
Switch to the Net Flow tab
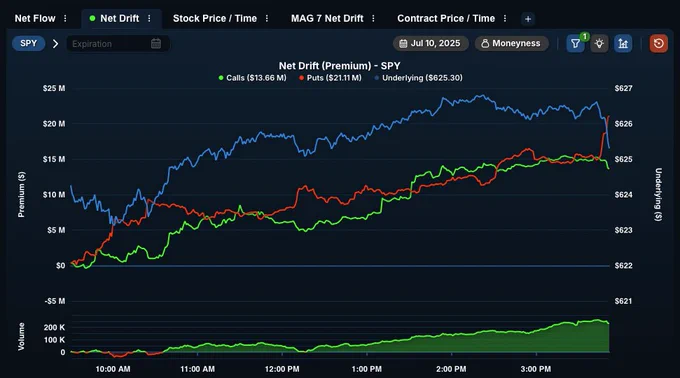click(x=35, y=19)
